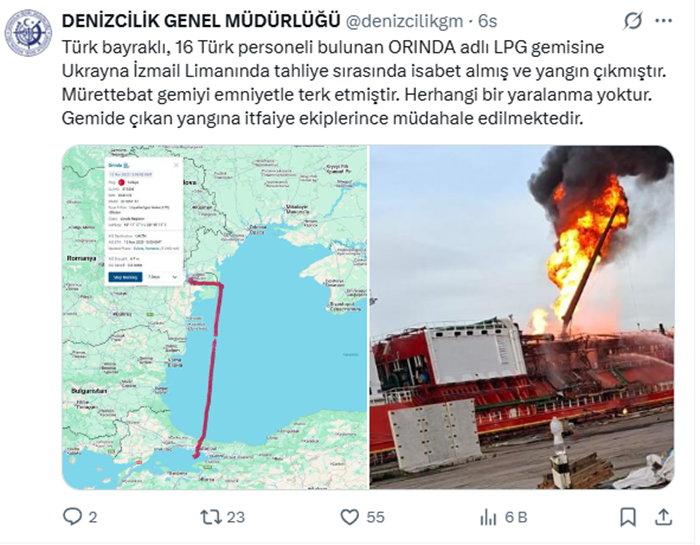Open DENİZCİLİK GENEL MÜDÜRLÜĞÜ profile name

tap(201, 21)
